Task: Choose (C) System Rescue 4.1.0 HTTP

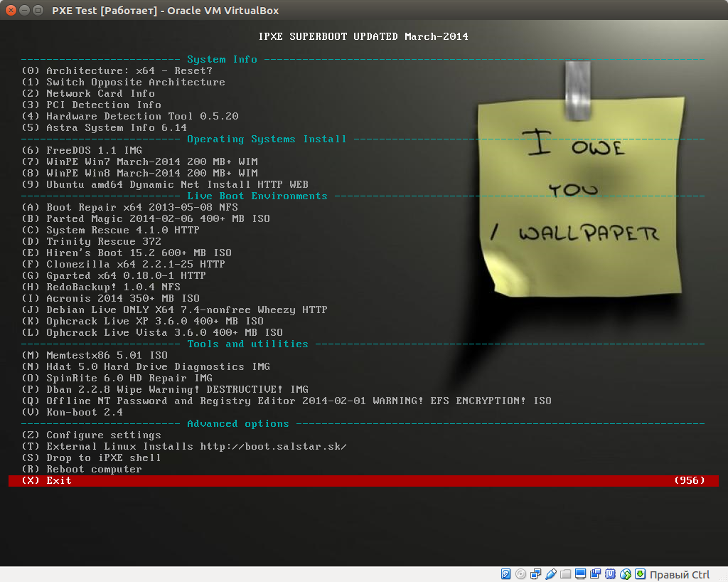Action: pos(110,230)
